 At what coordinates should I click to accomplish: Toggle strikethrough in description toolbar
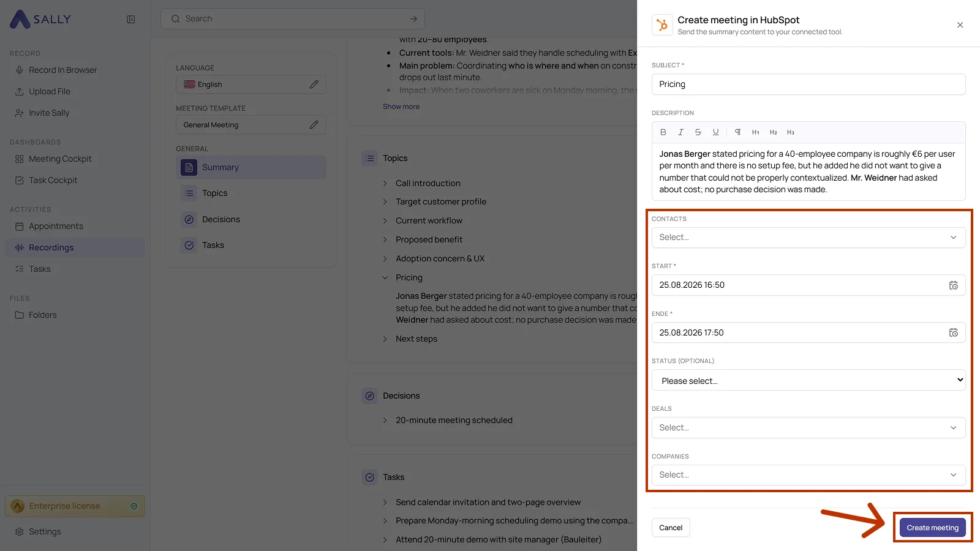pos(698,132)
